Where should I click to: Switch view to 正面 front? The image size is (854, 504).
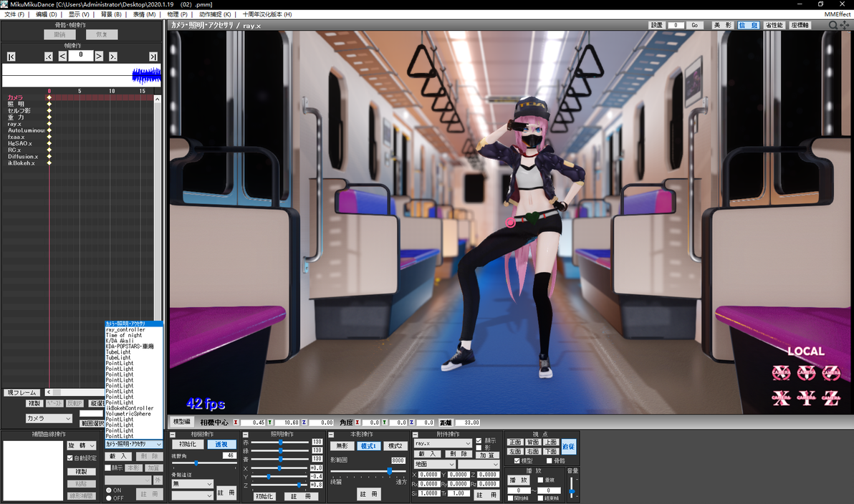point(514,442)
